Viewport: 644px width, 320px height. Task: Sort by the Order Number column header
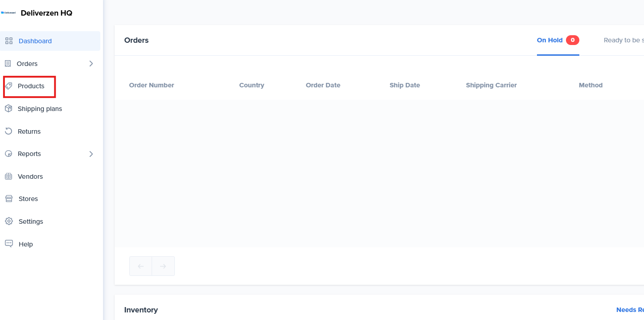click(x=152, y=85)
